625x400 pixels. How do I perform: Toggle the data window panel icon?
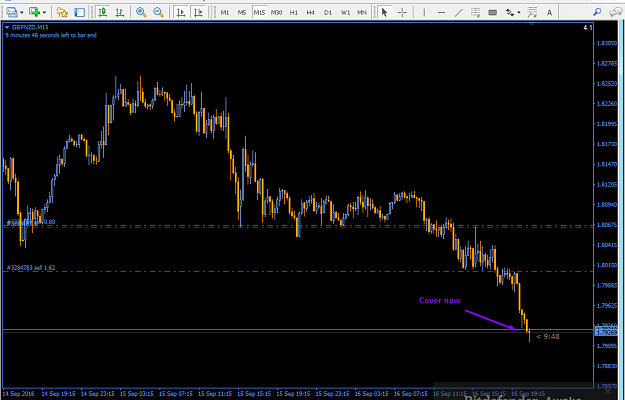(x=80, y=12)
